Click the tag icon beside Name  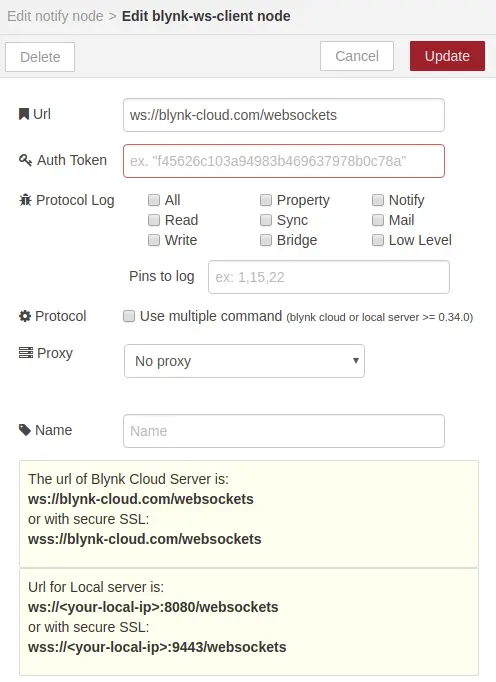click(25, 430)
